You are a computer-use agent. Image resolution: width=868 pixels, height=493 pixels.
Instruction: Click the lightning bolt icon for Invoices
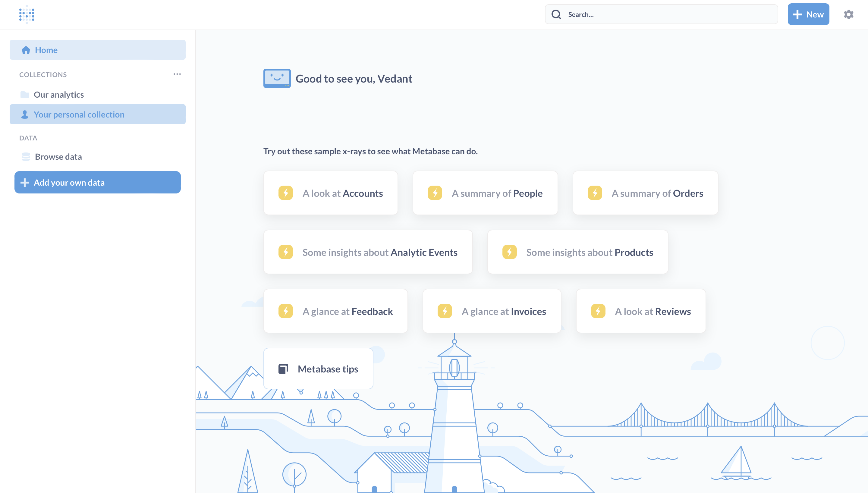point(445,311)
